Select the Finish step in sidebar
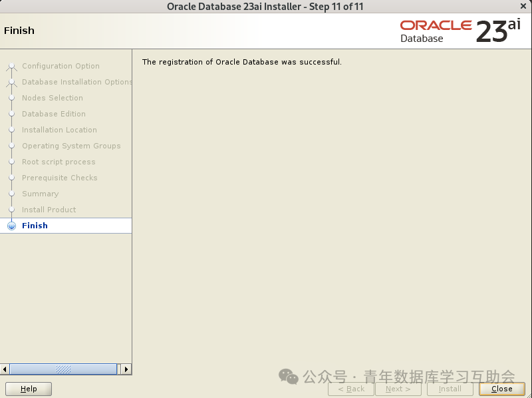The height and width of the screenshot is (398, 532). tap(35, 226)
